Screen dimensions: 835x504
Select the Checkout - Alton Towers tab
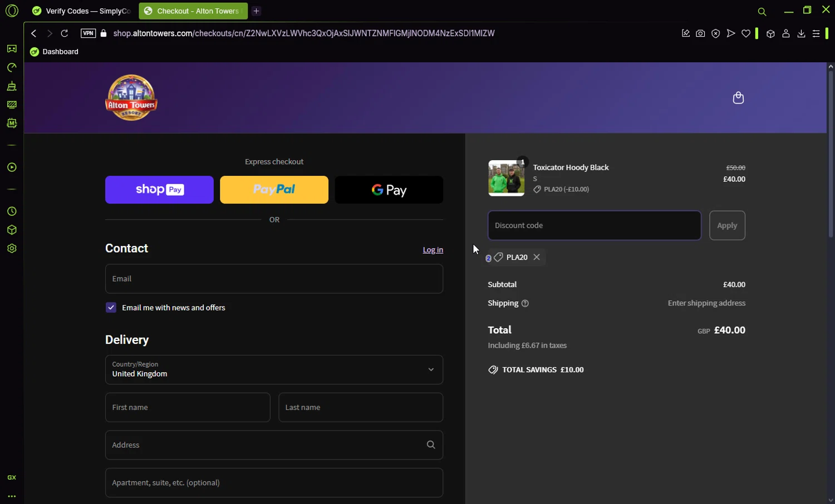coord(193,11)
